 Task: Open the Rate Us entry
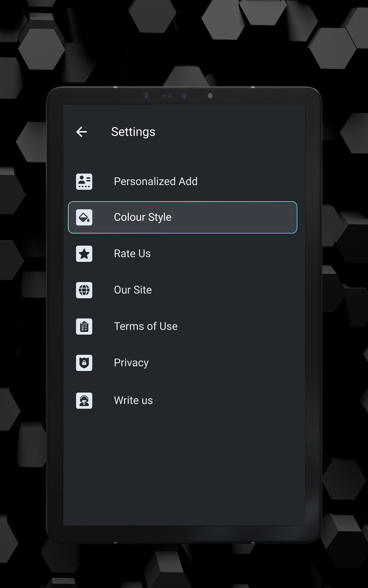[183, 254]
